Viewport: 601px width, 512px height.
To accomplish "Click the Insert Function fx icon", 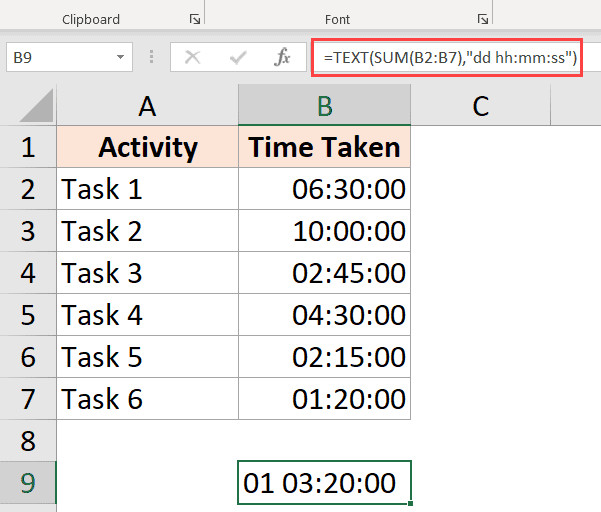I will [x=282, y=58].
